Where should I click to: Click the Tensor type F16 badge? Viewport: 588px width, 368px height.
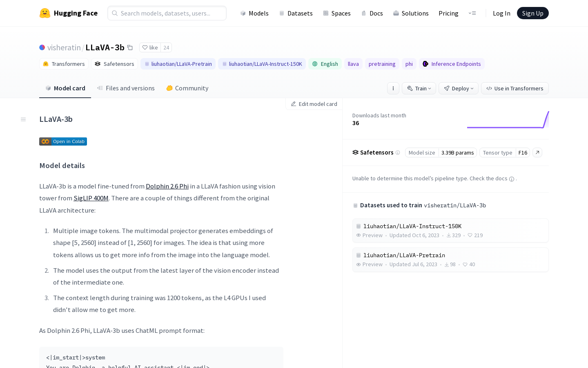pyautogui.click(x=505, y=153)
